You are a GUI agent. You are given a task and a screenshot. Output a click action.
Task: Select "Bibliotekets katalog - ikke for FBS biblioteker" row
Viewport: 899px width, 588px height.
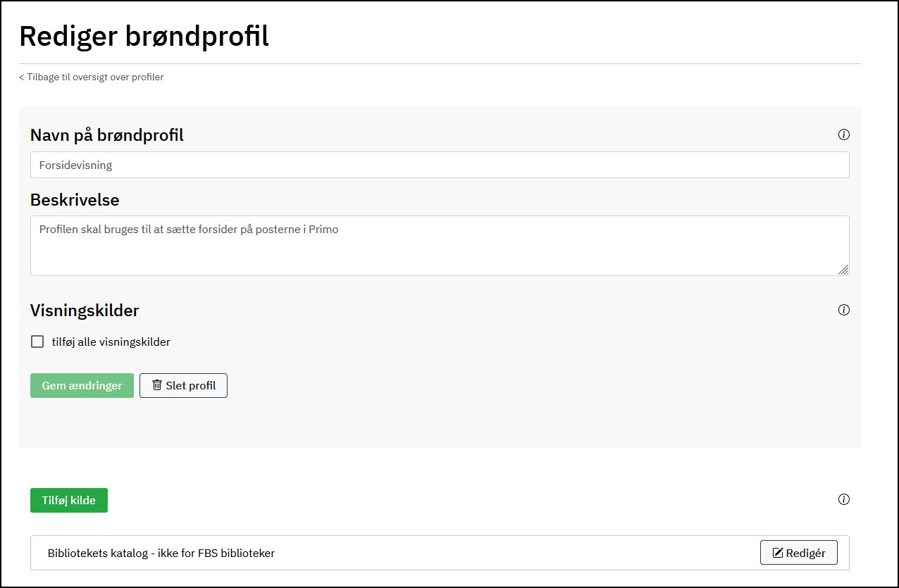pyautogui.click(x=161, y=553)
